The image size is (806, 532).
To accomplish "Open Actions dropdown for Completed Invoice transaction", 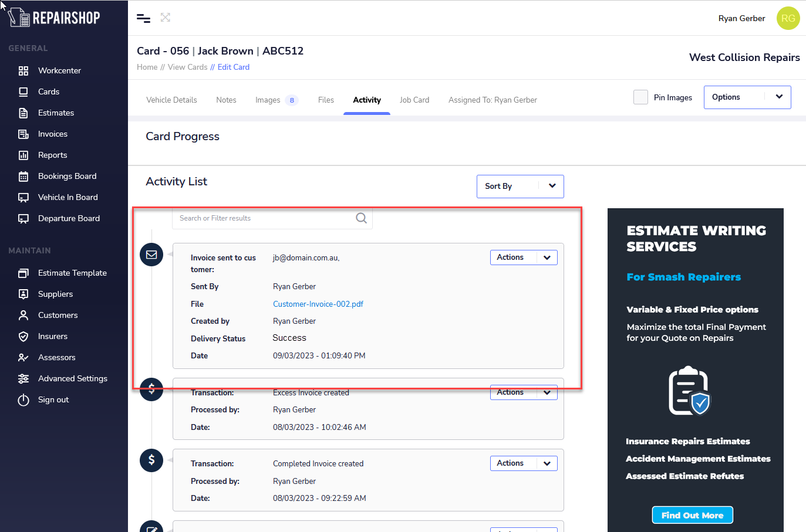I will click(x=523, y=463).
